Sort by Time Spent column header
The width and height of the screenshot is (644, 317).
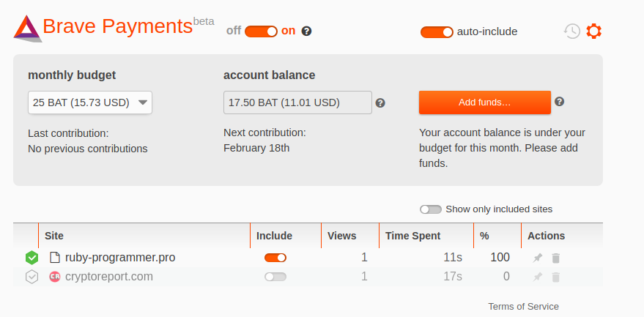426,236
